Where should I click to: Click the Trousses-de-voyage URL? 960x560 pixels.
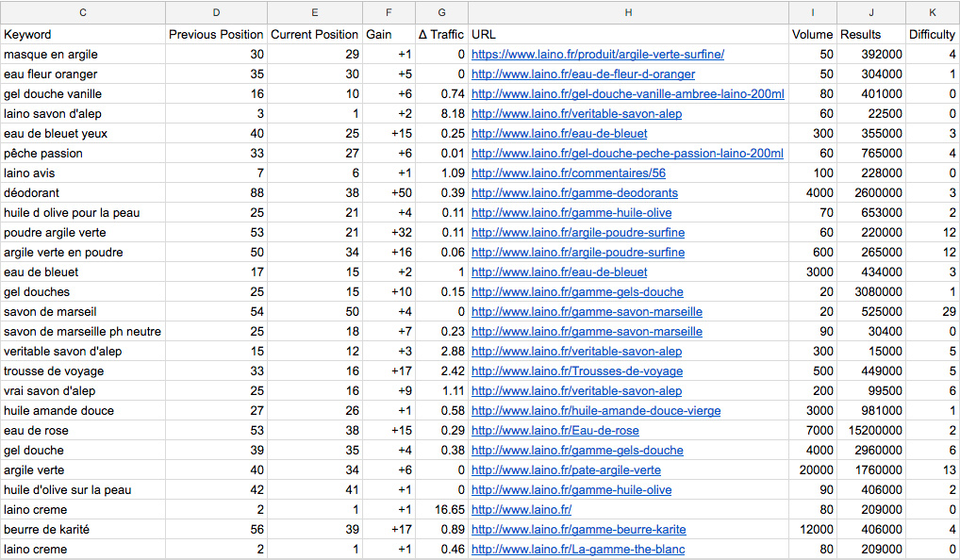click(577, 371)
